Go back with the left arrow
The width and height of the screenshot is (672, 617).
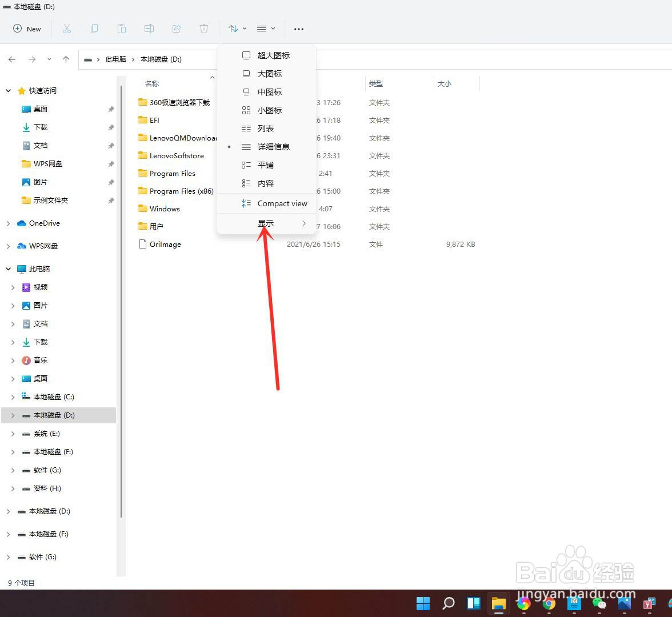coord(12,59)
